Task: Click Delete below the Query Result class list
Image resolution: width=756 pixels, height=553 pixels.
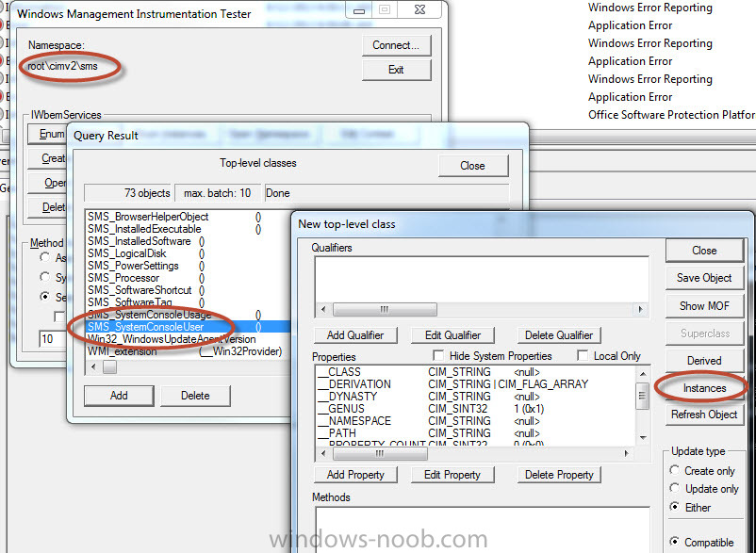Action: pyautogui.click(x=195, y=396)
